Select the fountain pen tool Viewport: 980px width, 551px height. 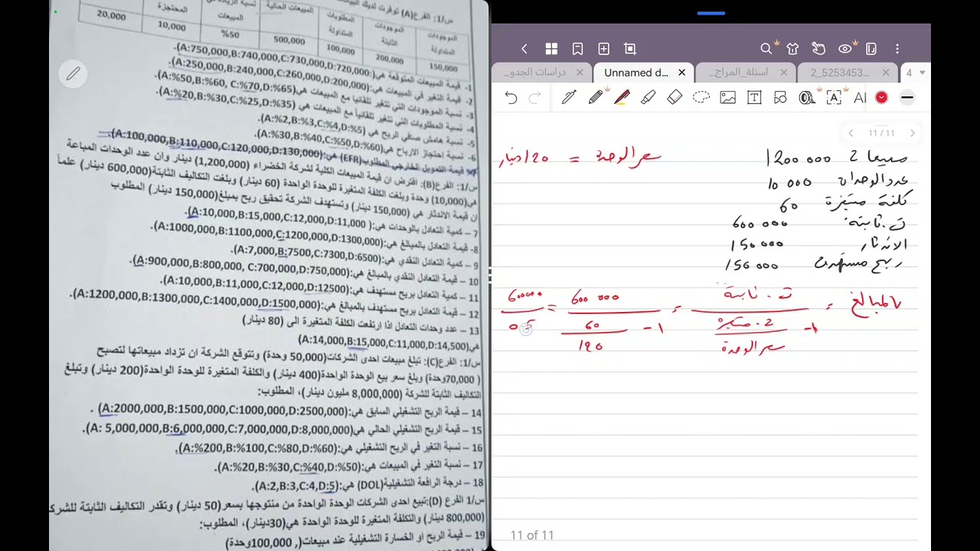(569, 98)
